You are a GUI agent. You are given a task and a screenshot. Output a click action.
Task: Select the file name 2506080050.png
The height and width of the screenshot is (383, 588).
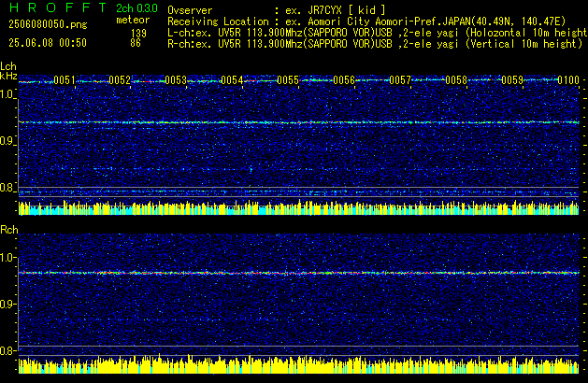pyautogui.click(x=48, y=24)
